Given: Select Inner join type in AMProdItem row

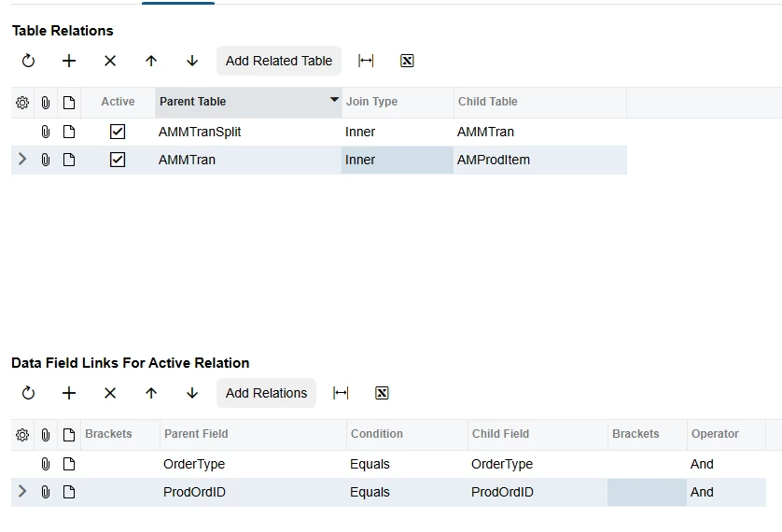Looking at the screenshot, I should tap(398, 160).
